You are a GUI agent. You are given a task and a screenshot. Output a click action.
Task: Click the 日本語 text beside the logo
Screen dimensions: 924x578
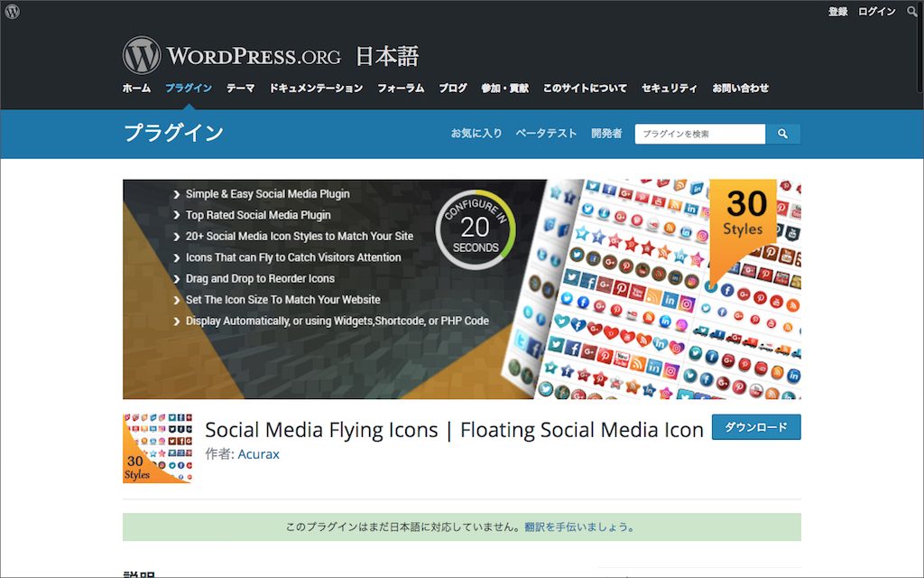tap(387, 57)
